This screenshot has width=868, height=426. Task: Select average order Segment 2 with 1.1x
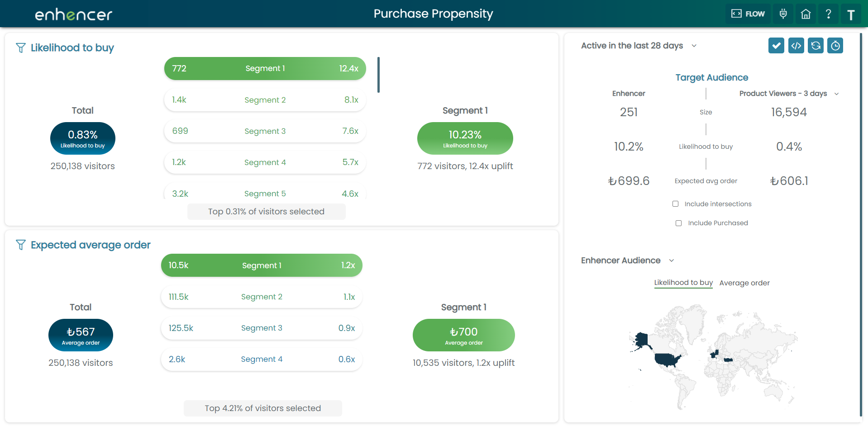click(262, 297)
